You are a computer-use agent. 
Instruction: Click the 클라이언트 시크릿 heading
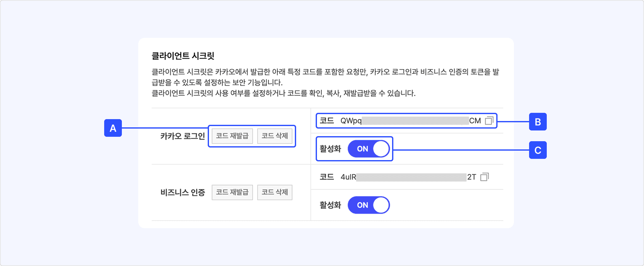(183, 56)
